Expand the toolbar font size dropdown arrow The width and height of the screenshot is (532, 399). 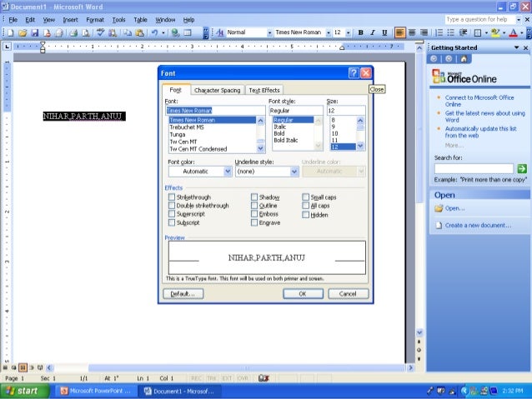coord(348,32)
